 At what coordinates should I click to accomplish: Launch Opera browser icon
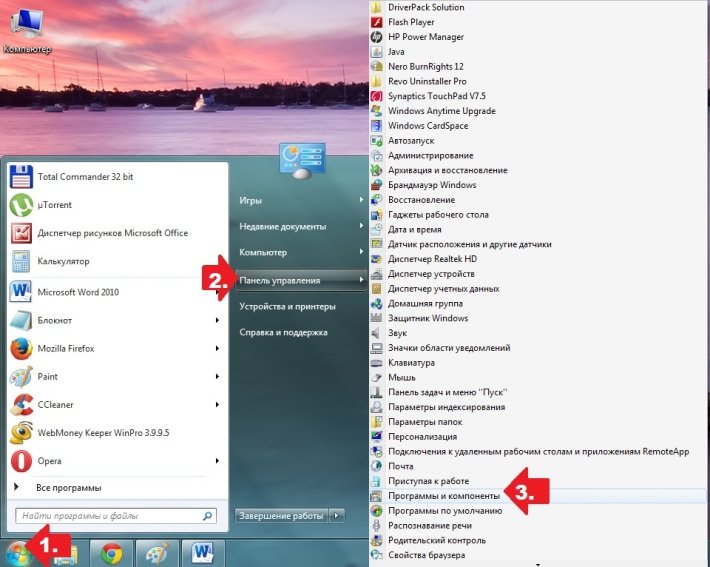[x=21, y=461]
